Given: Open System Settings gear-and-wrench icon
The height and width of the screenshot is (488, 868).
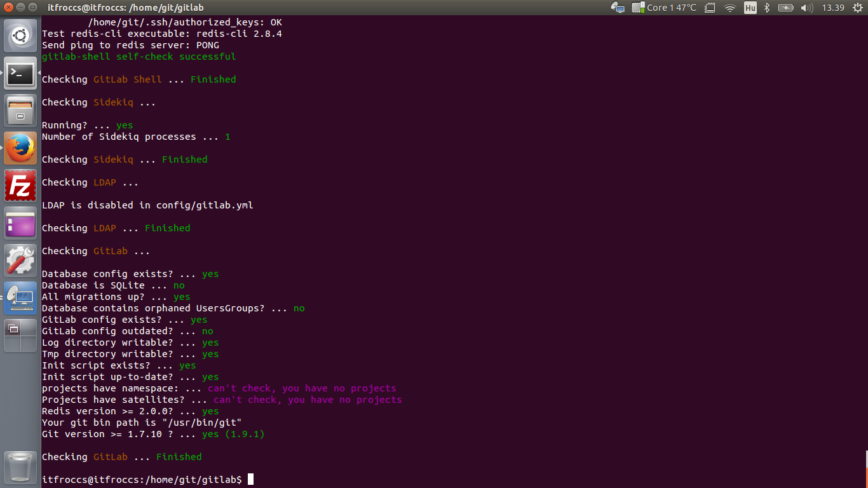Looking at the screenshot, I should click(x=20, y=261).
